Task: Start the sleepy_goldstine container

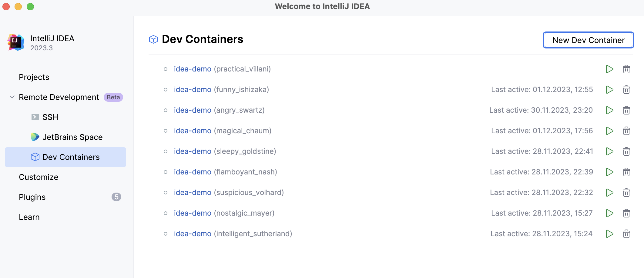Action: pyautogui.click(x=609, y=151)
